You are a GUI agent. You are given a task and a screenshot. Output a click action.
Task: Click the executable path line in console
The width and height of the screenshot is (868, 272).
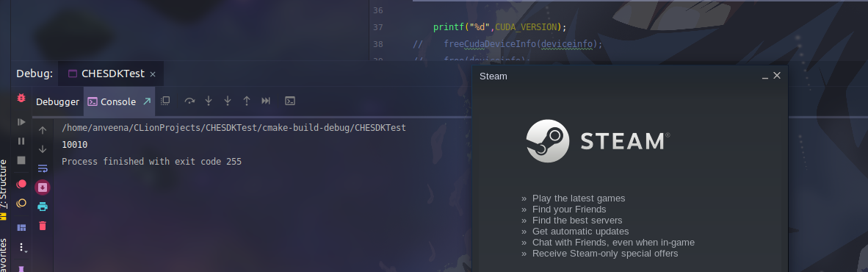coord(234,127)
